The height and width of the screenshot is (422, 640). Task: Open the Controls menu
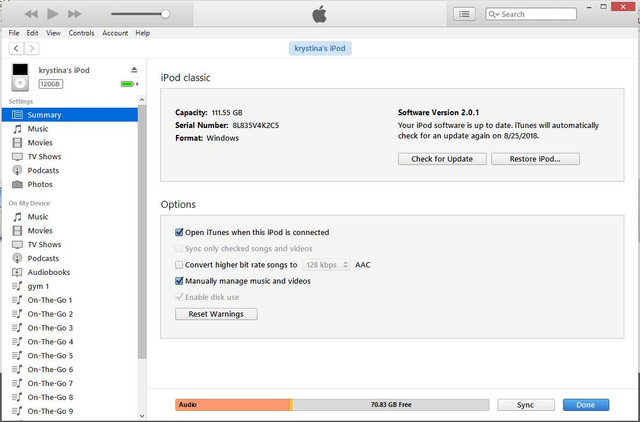pyautogui.click(x=81, y=33)
